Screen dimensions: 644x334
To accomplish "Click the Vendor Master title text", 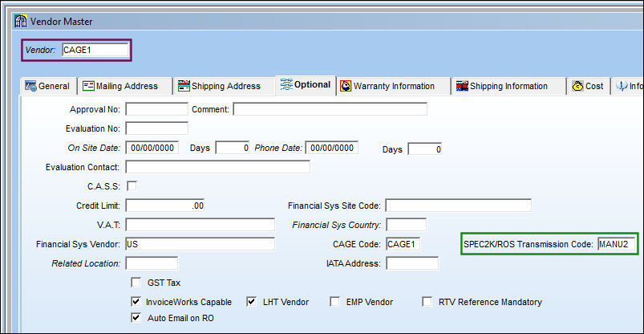I will coord(62,22).
